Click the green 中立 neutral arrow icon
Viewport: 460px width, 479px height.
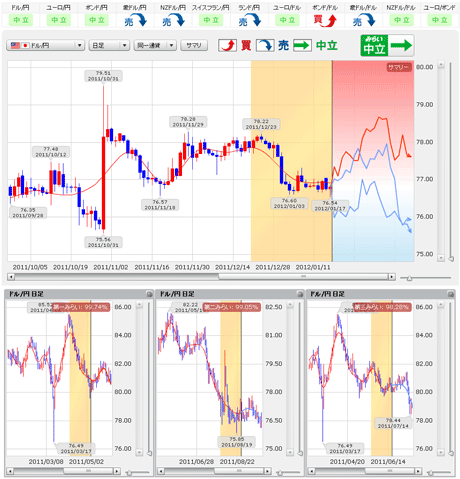303,45
